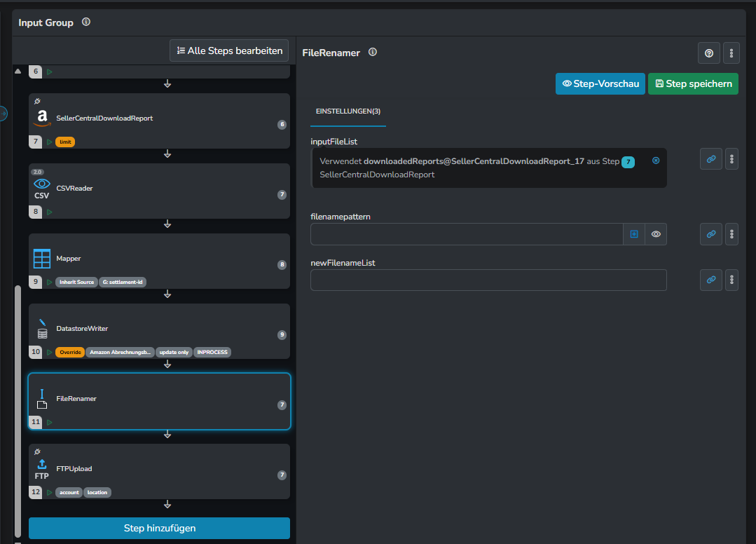Click the Step speichern button
The image size is (756, 544).
pyautogui.click(x=694, y=84)
